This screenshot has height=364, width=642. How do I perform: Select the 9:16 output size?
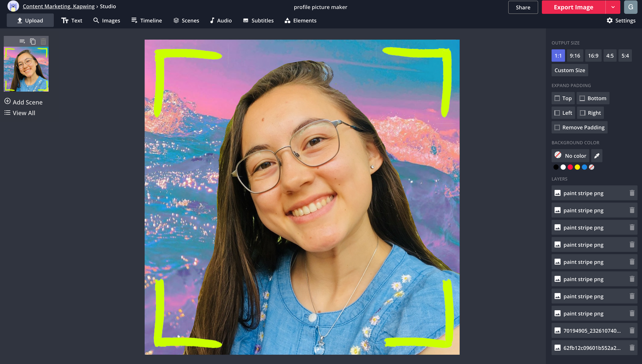coord(575,55)
